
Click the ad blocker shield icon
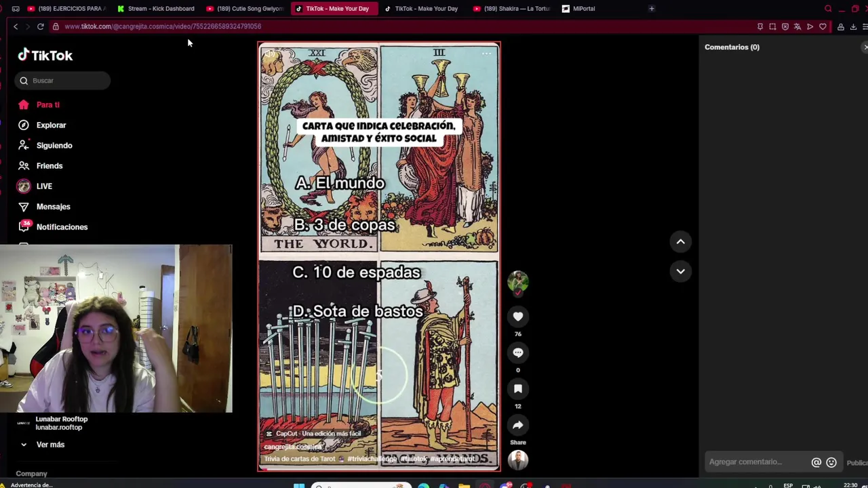[x=785, y=26]
